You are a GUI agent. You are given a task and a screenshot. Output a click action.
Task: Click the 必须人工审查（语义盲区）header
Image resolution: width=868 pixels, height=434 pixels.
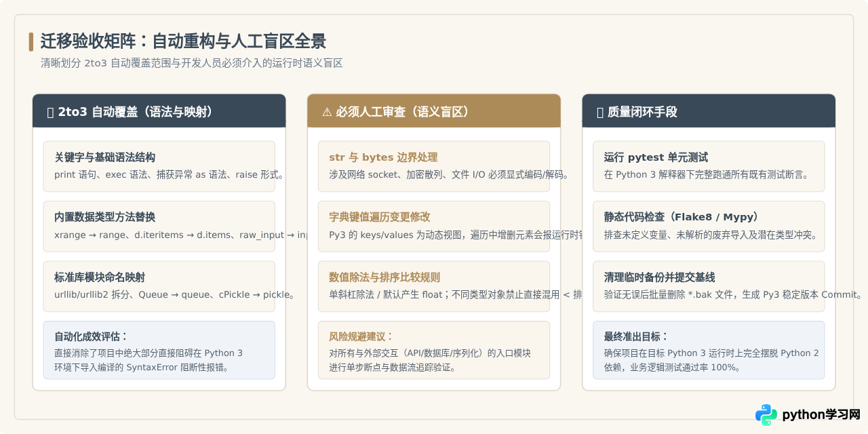pos(434,111)
